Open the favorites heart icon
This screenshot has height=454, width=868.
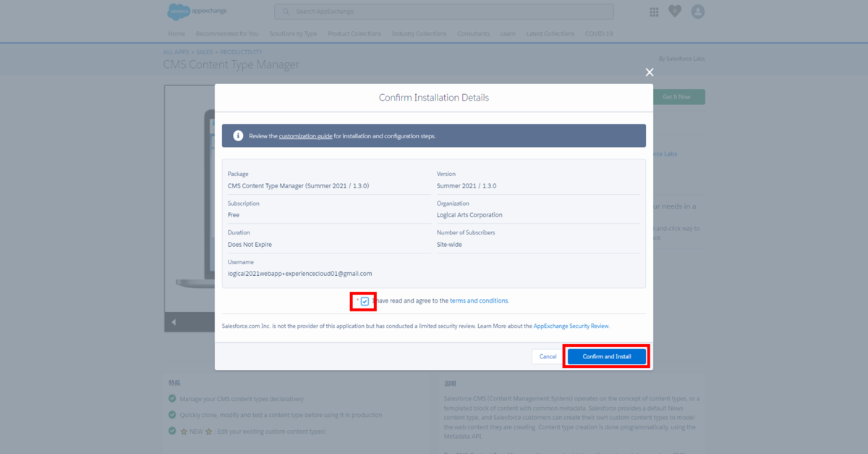tap(675, 12)
